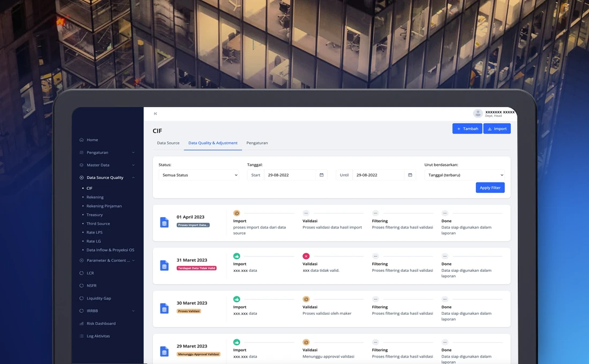
Task: Click the Import button at the top right
Action: coord(497,128)
